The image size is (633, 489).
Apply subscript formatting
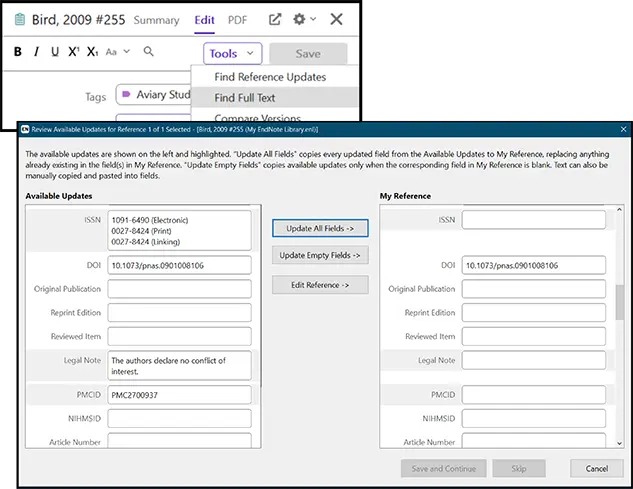[92, 53]
